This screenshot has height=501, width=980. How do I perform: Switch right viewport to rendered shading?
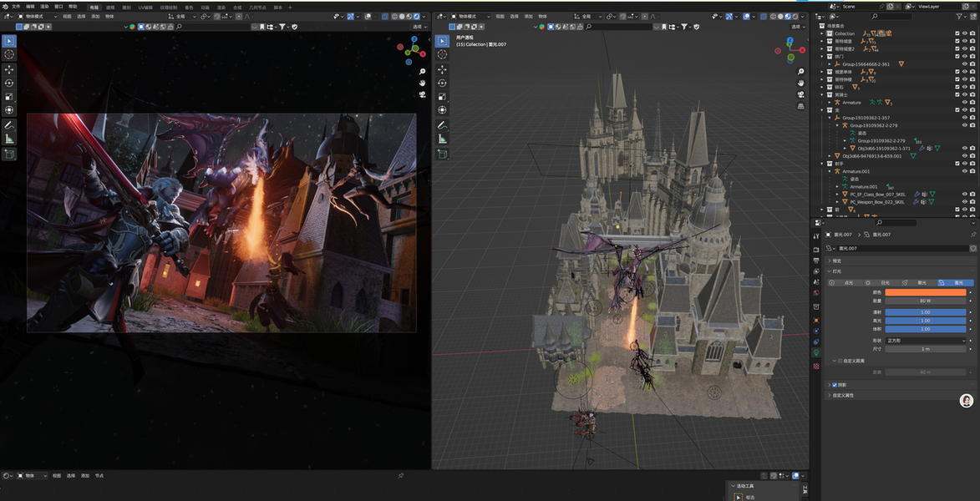796,16
